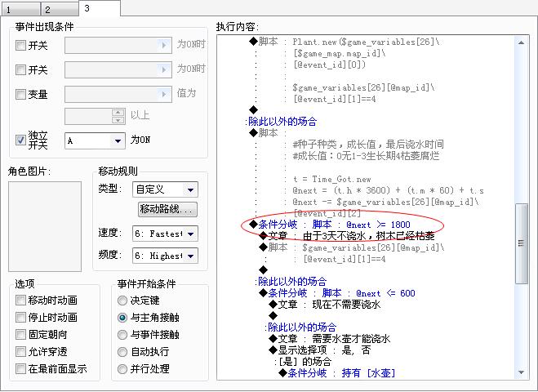Click the variable value decrease arrow
This screenshot has width=538, height=392.
[x=118, y=120]
